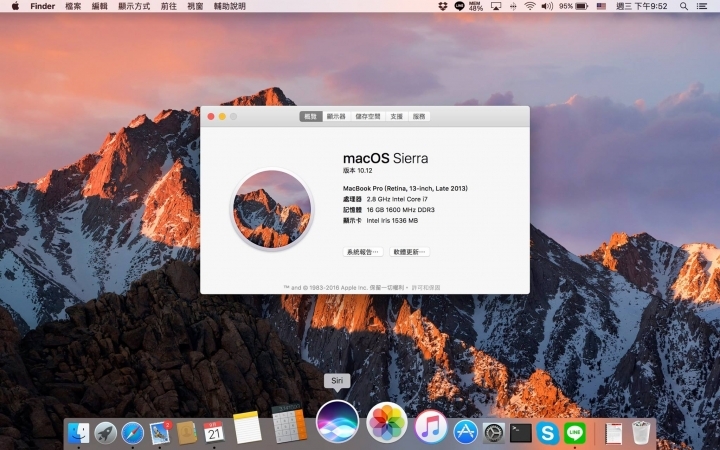Open document stack beside Trash
Image resolution: width=720 pixels, height=450 pixels.
click(613, 433)
